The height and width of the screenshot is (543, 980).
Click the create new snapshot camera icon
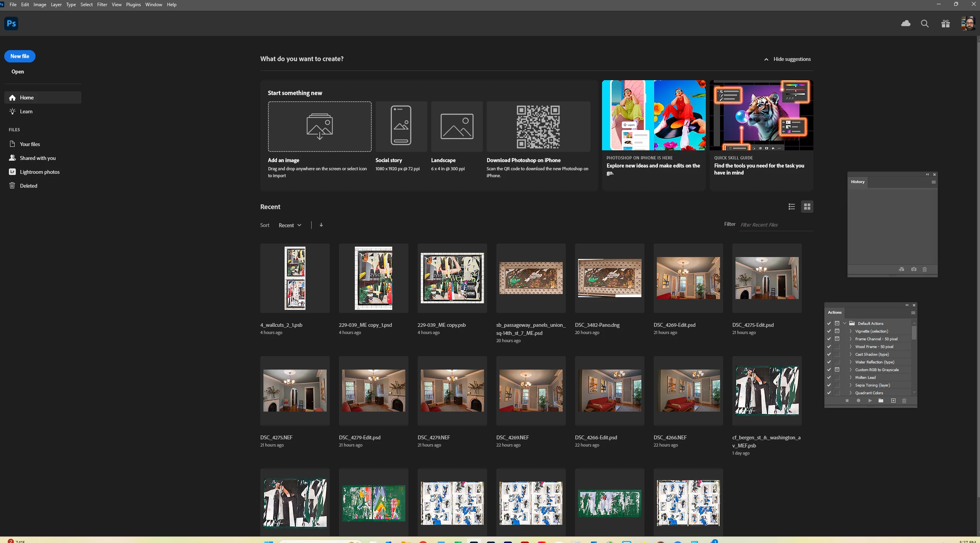[x=914, y=269]
